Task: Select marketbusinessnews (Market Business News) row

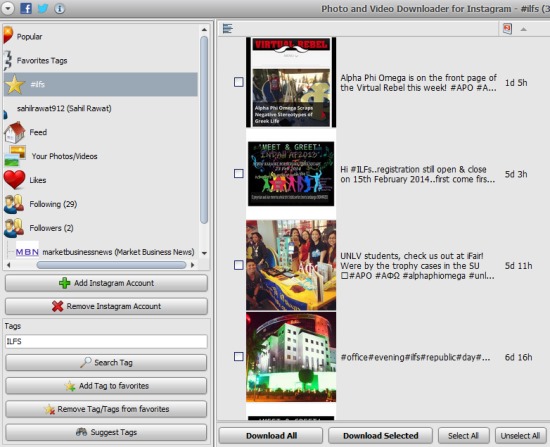Action: pyautogui.click(x=118, y=252)
